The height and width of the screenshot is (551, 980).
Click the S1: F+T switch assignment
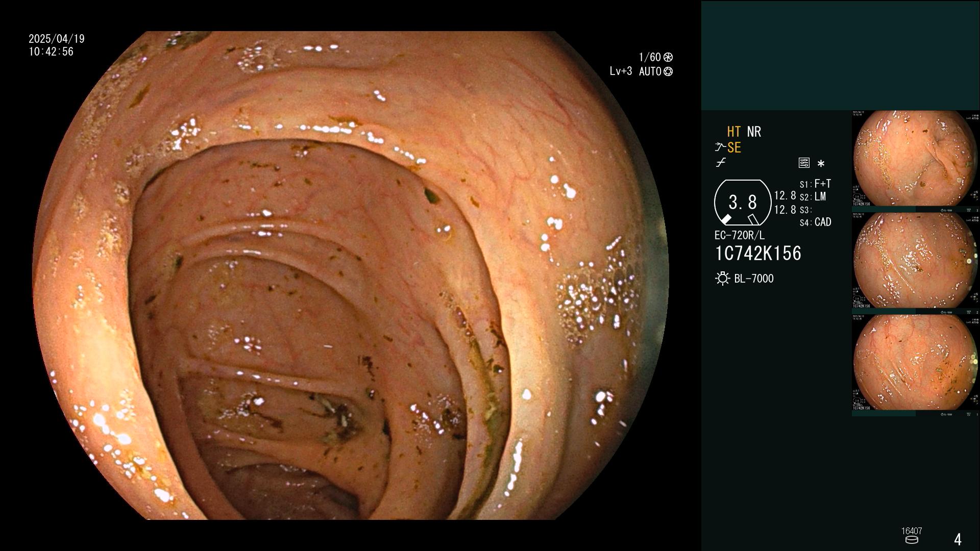tap(816, 184)
